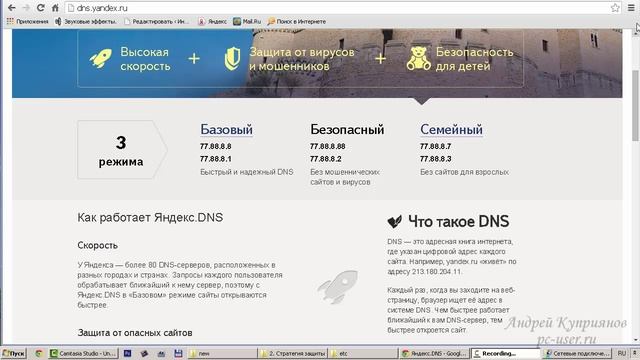Switch to the etc folder taskbar window

[x=363, y=353]
